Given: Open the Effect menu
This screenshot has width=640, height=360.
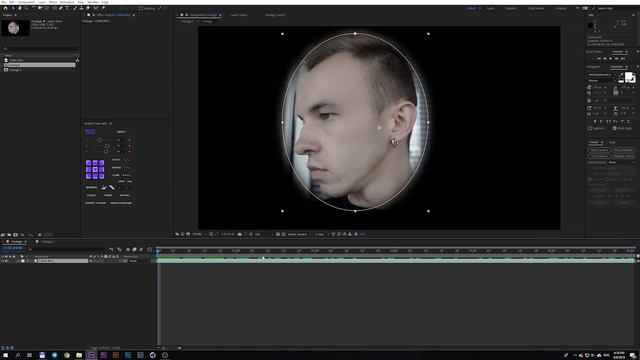Looking at the screenshot, I should coord(53,2).
